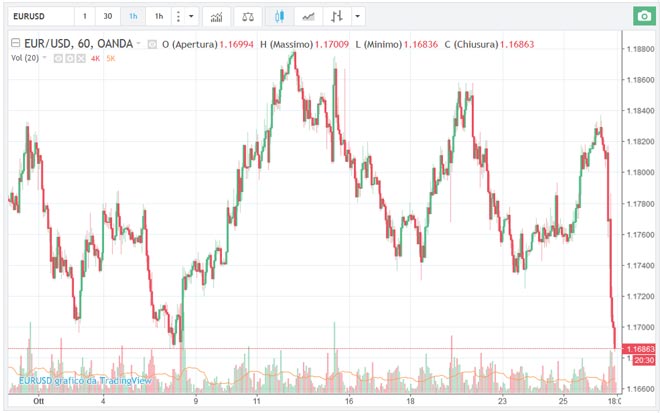
Task: Open the time interval dropdown arrow
Action: (192, 17)
